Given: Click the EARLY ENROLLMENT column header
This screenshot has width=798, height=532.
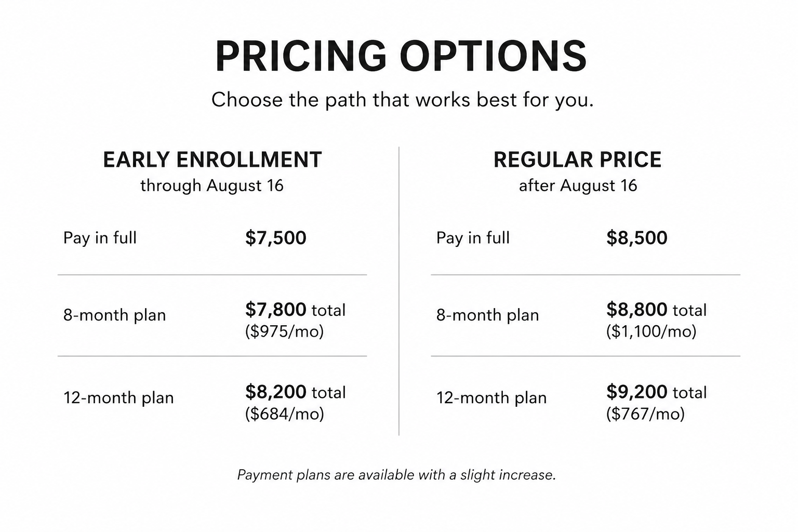Looking at the screenshot, I should point(212,159).
